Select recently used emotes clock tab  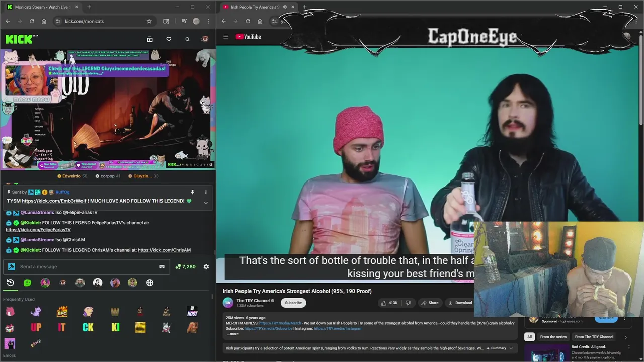tap(10, 283)
